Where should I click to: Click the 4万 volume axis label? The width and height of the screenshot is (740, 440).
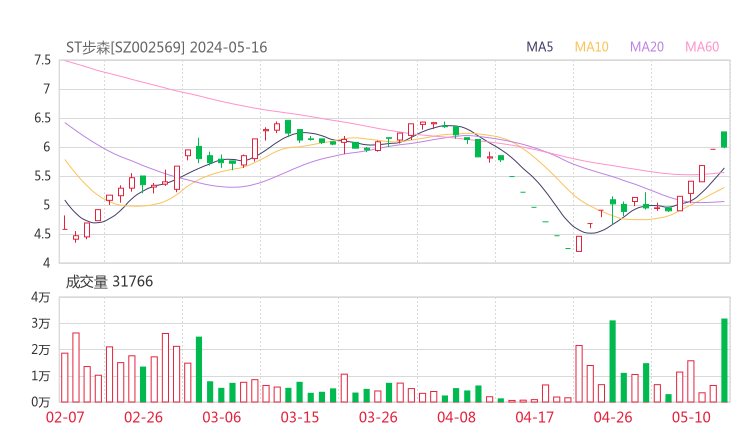(41, 297)
